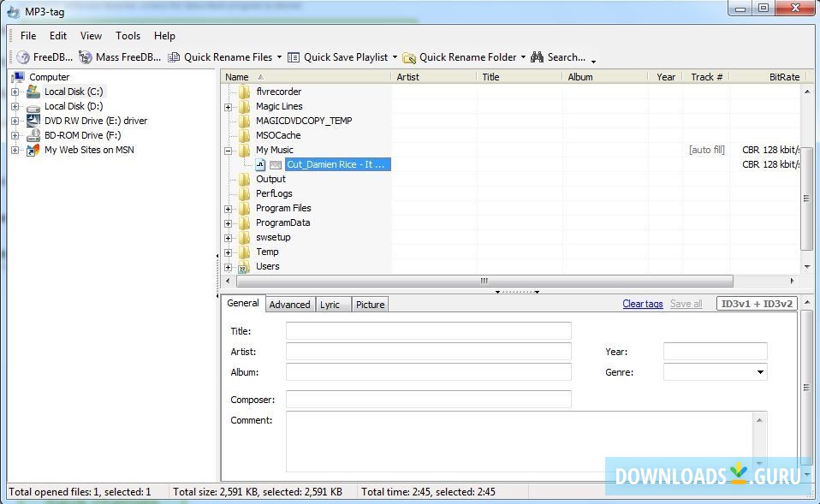Image resolution: width=820 pixels, height=504 pixels.
Task: Click Quick Rename Files button
Action: click(x=220, y=57)
